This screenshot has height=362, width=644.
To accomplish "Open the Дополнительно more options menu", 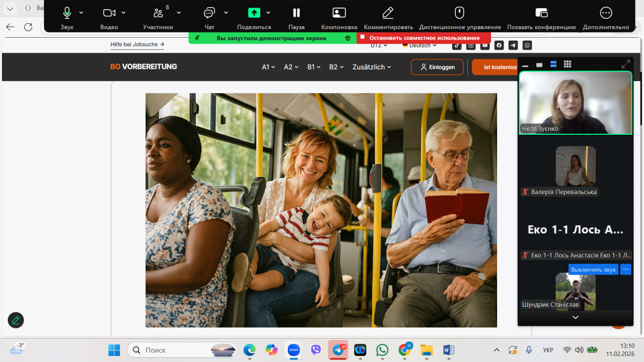I will 606,14.
